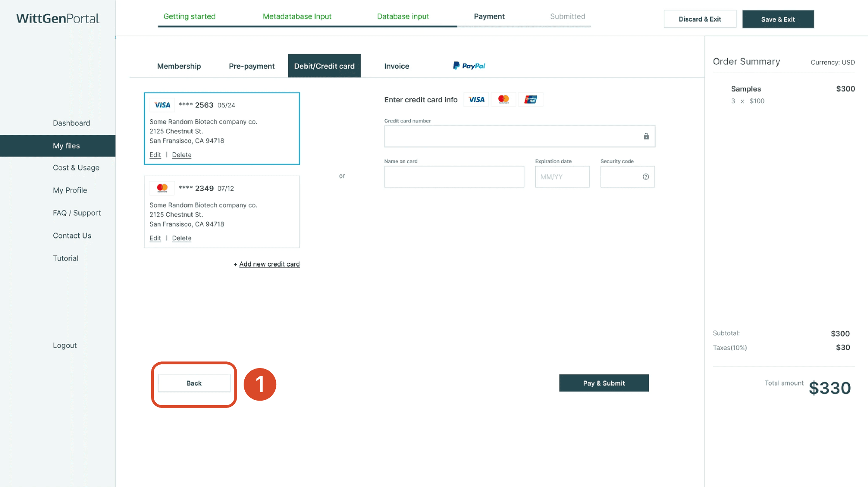Switch to the Invoice tab

396,66
